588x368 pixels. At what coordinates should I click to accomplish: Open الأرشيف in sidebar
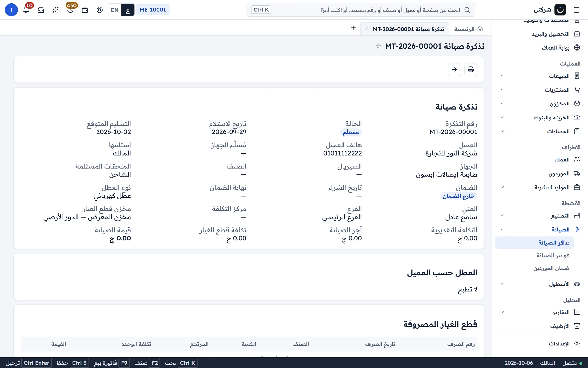540,326
